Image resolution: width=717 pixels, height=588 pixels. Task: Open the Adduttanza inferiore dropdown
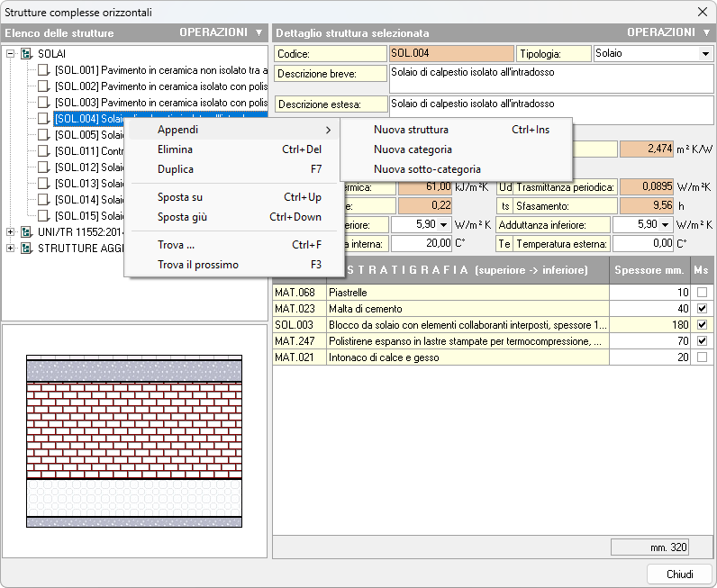coord(666,224)
